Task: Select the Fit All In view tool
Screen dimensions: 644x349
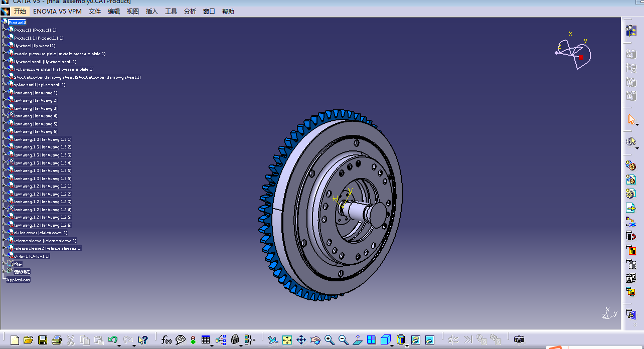Action: point(287,340)
